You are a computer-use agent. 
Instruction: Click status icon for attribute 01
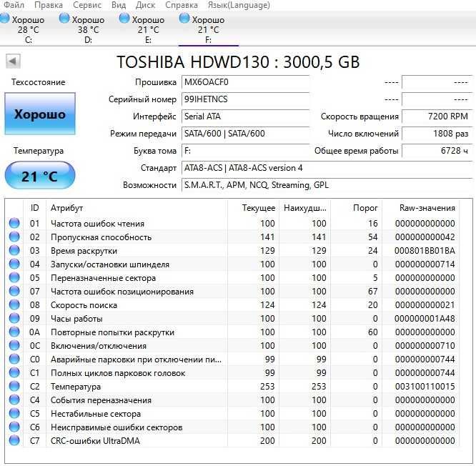(14, 223)
